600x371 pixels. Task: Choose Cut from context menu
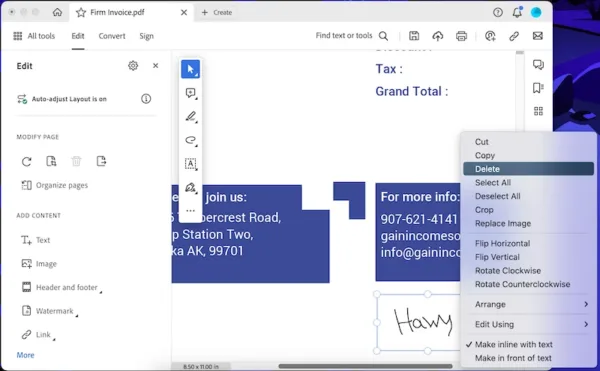point(528,142)
